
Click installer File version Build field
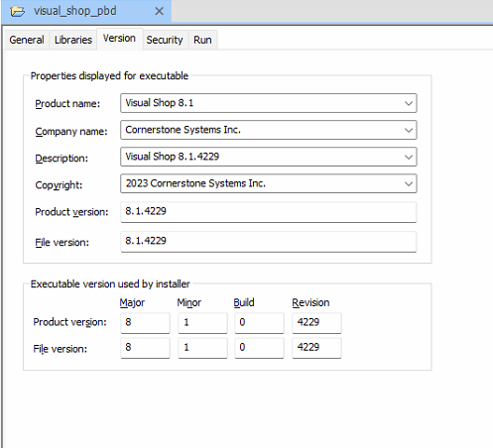(259, 348)
